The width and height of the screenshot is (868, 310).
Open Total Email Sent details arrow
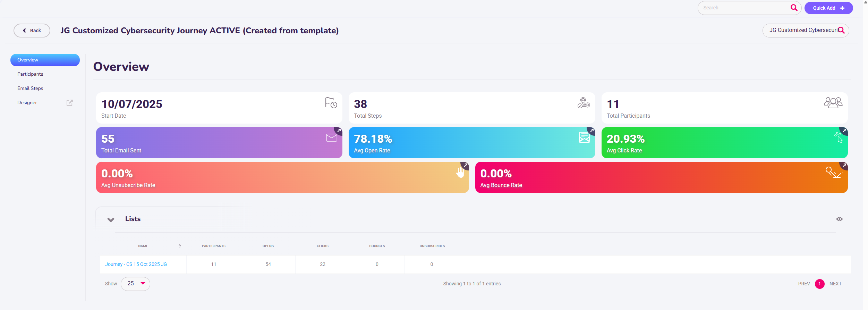[339, 131]
